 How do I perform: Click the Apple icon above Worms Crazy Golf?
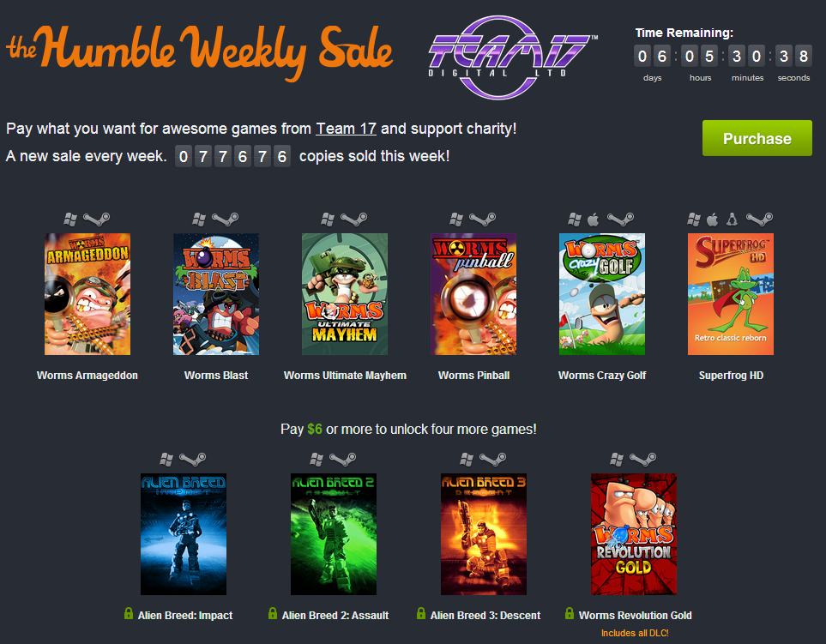594,219
